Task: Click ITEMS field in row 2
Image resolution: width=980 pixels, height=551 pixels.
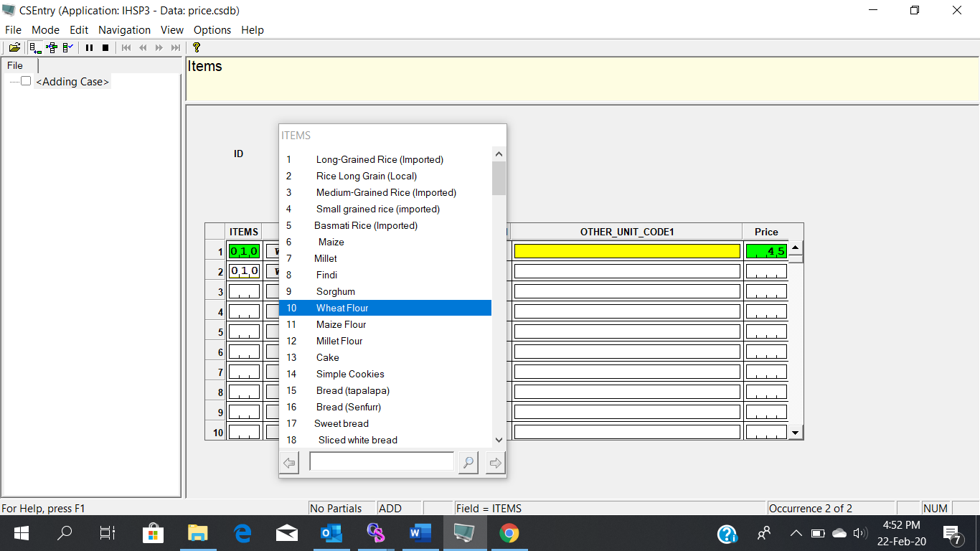Action: coord(244,271)
